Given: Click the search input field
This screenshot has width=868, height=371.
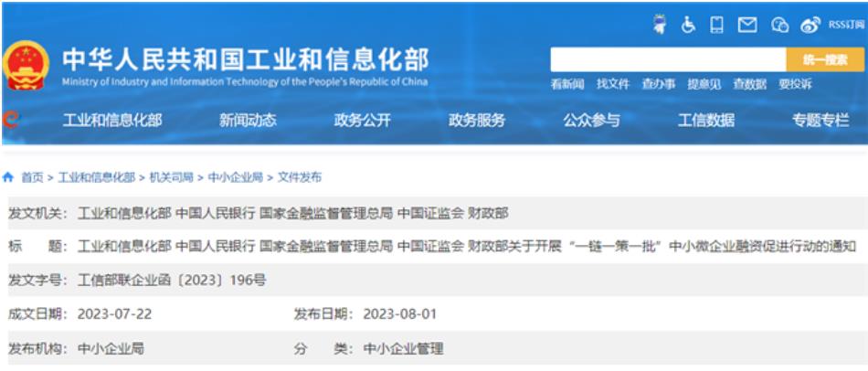Looking at the screenshot, I should pyautogui.click(x=668, y=59).
